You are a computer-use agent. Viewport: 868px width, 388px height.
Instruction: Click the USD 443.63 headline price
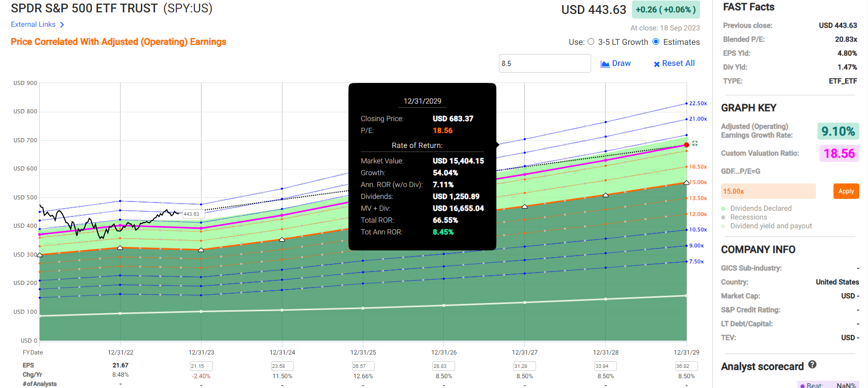pyautogui.click(x=594, y=10)
